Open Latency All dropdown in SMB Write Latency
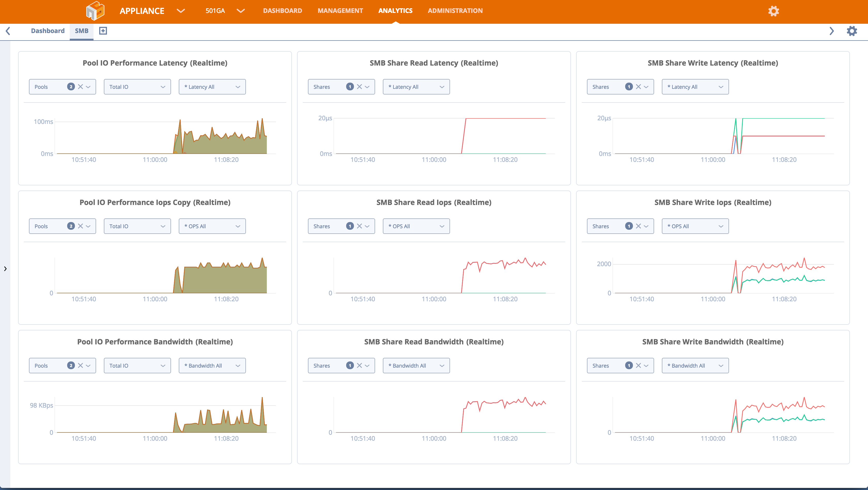 click(695, 87)
